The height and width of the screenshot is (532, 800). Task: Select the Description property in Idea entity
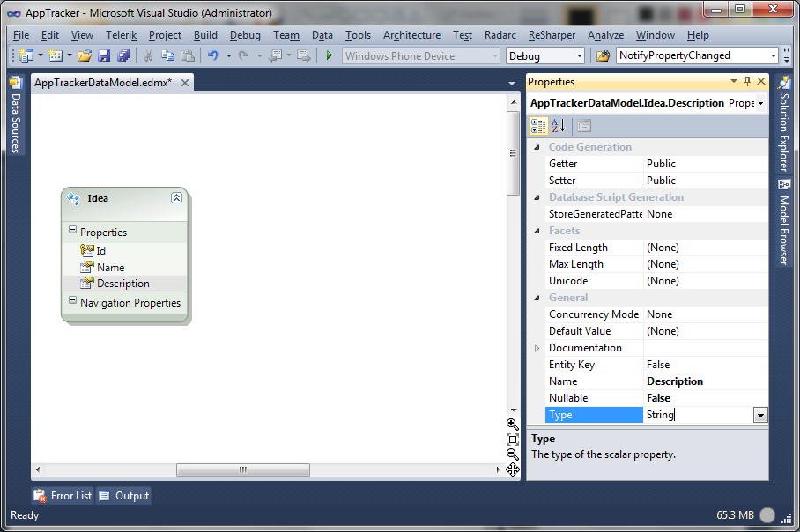coord(123,284)
